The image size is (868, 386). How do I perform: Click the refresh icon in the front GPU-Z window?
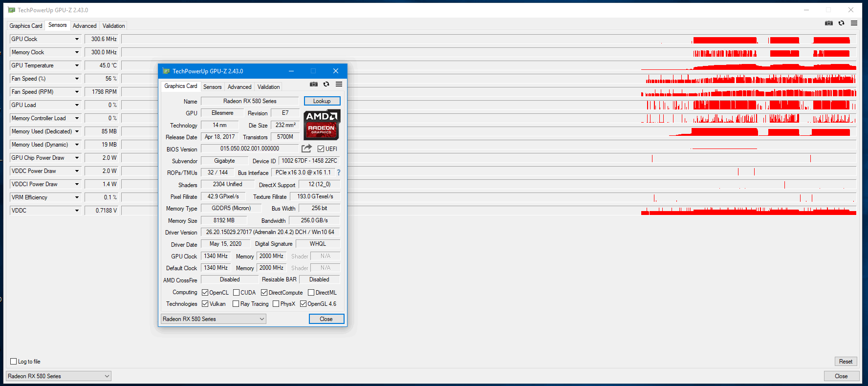pyautogui.click(x=326, y=85)
